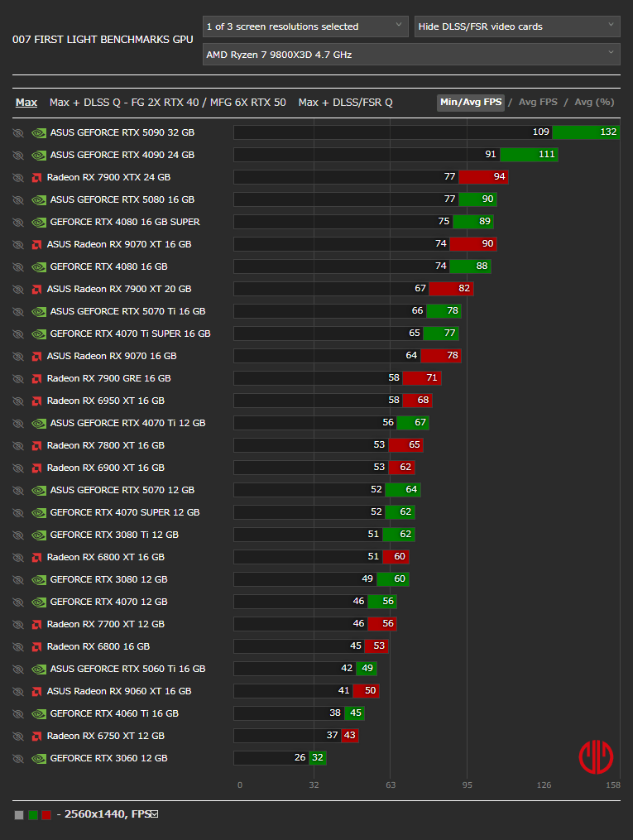This screenshot has width=633, height=840.
Task: Click AMD logo beside Radeon RX 9070 16 GB
Action: (x=37, y=356)
